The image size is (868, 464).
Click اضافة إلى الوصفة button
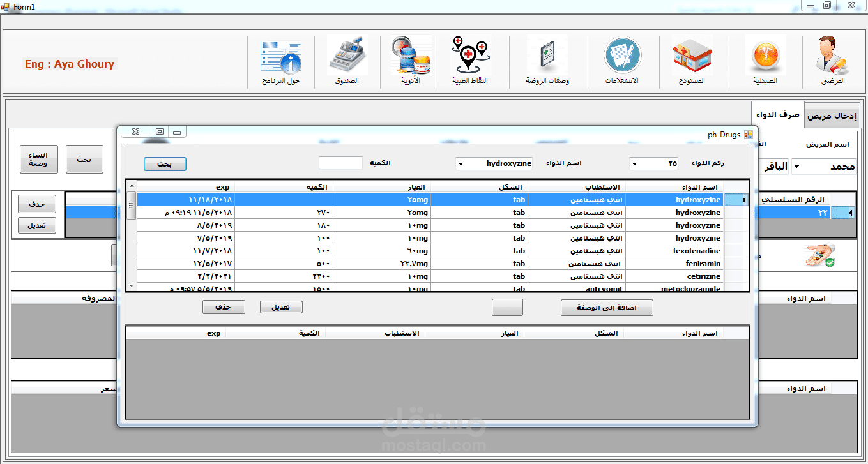pos(607,308)
